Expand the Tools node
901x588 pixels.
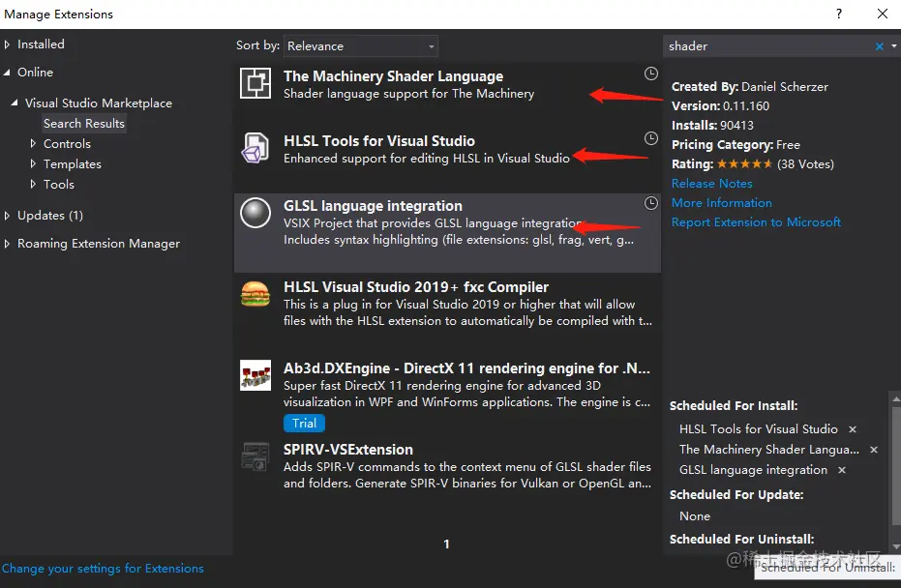pyautogui.click(x=33, y=184)
